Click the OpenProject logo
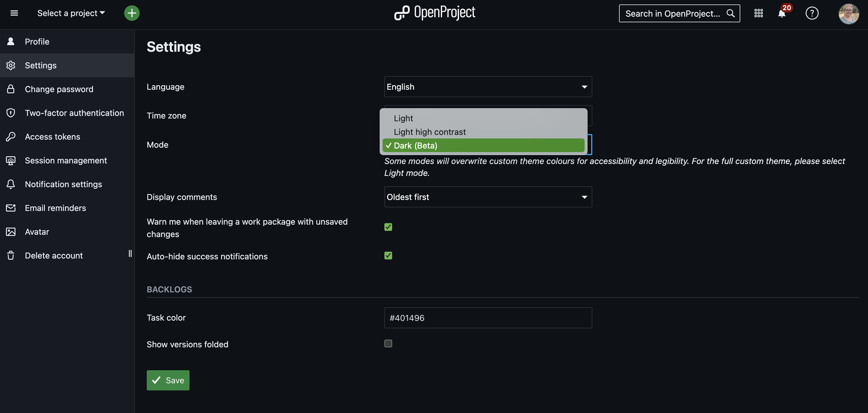The width and height of the screenshot is (868, 413). [x=435, y=13]
